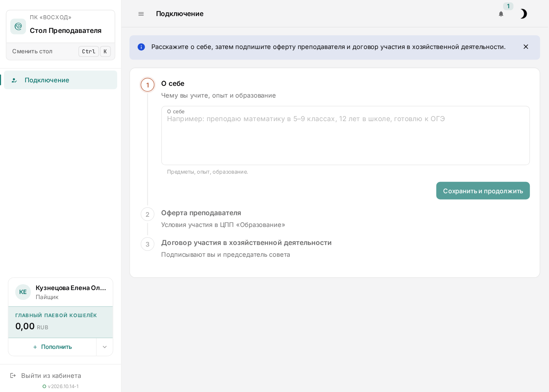
Task: Click the Подключение page heading
Action: pos(180,14)
